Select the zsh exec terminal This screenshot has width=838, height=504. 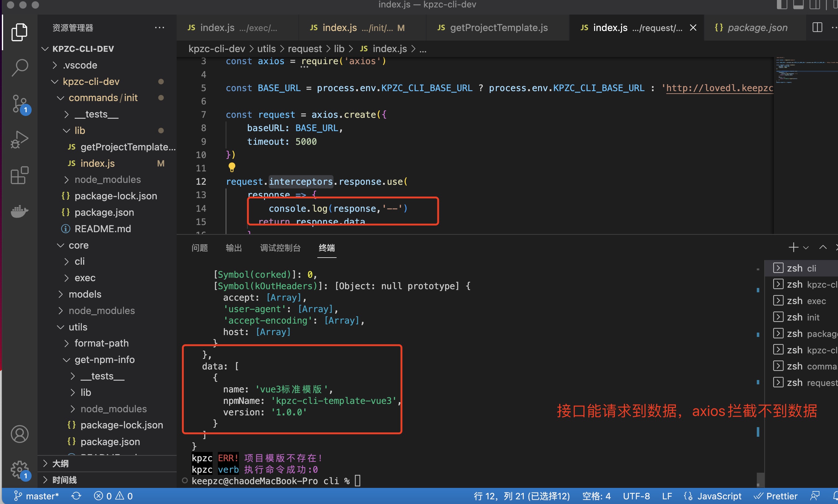tap(801, 301)
